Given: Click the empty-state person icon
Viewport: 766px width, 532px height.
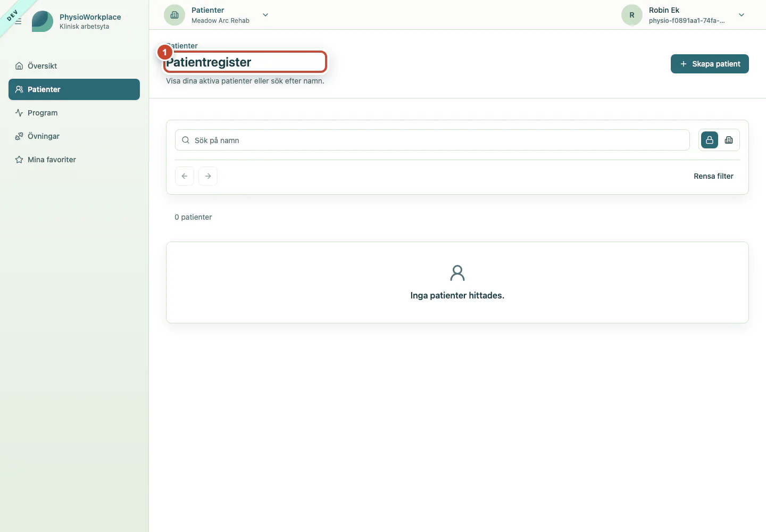Looking at the screenshot, I should tap(457, 273).
